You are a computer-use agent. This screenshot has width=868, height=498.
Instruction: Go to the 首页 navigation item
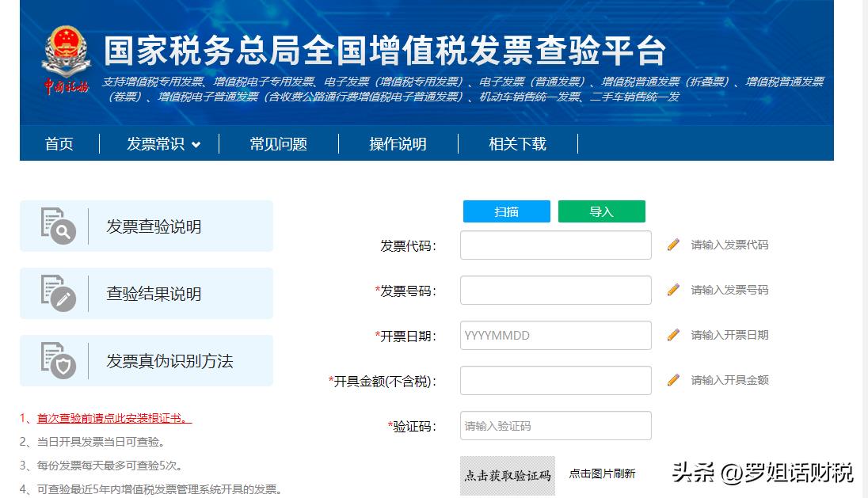59,144
